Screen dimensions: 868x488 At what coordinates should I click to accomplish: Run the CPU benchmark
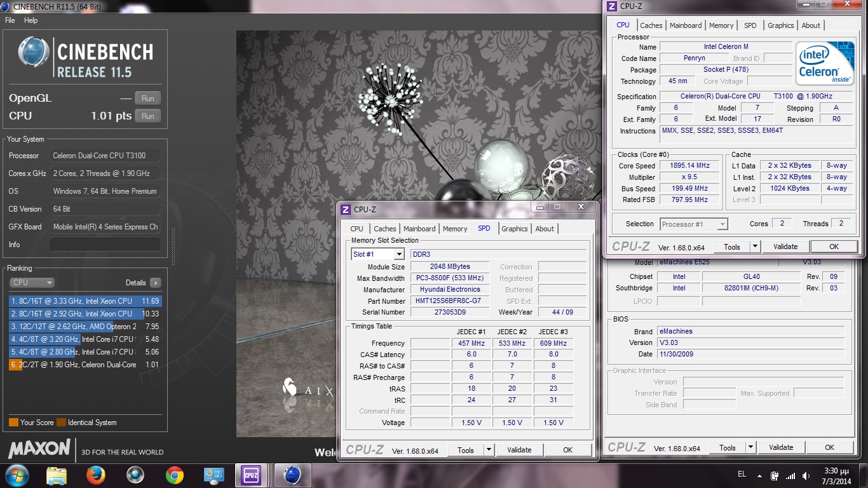tap(148, 116)
